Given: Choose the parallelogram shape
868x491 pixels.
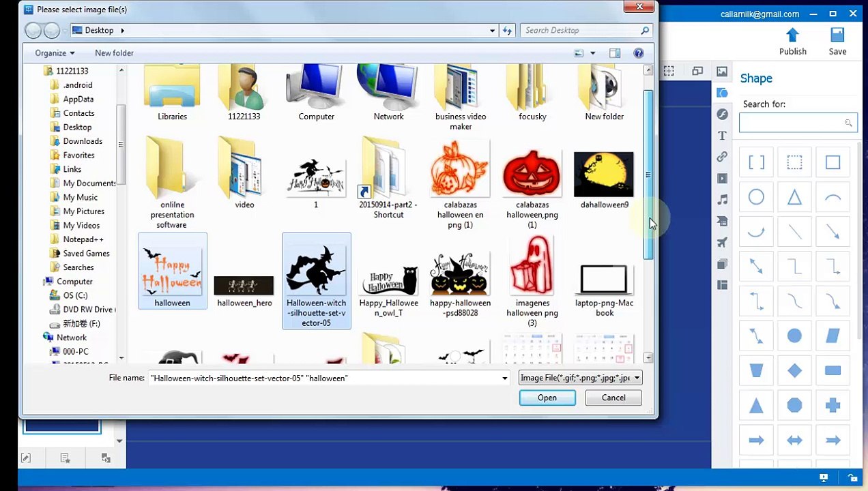Looking at the screenshot, I should point(833,336).
